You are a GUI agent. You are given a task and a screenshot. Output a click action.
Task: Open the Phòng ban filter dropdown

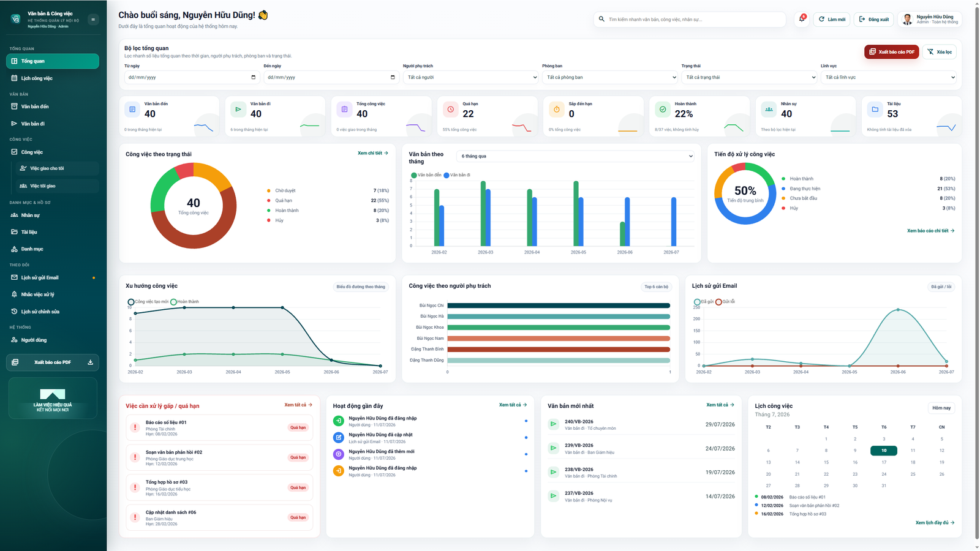(x=610, y=77)
